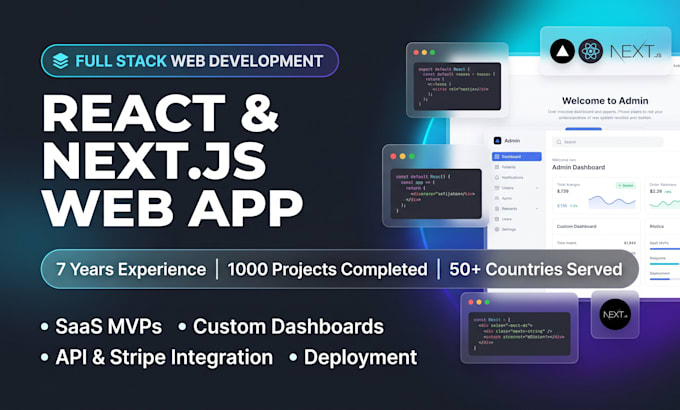680x410 pixels.
Task: Click the grid icon beside Dashboard item
Action: [x=497, y=157]
